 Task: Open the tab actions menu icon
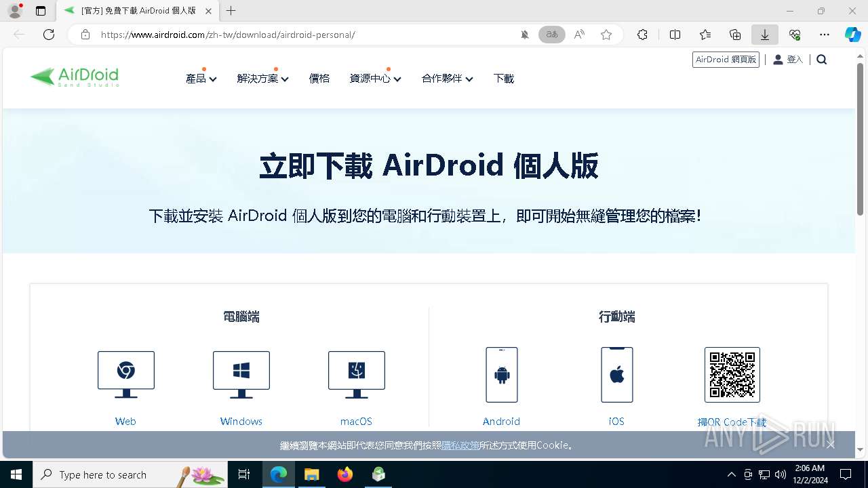pyautogui.click(x=41, y=11)
